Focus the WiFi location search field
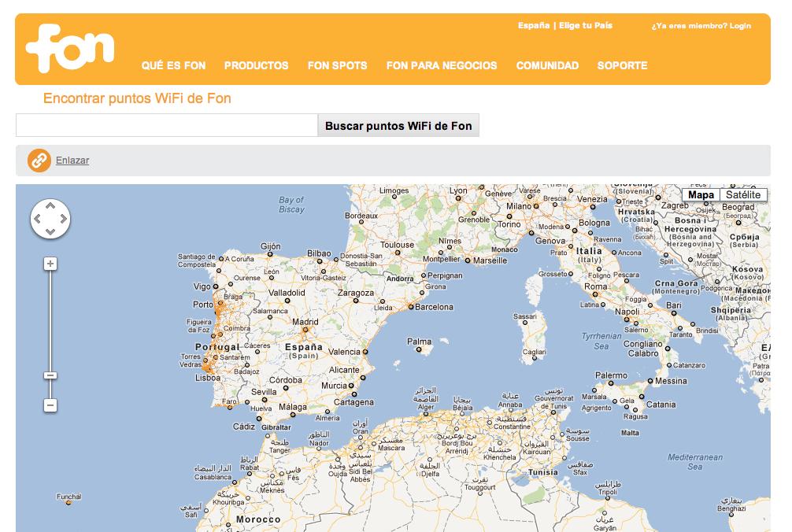 167,125
